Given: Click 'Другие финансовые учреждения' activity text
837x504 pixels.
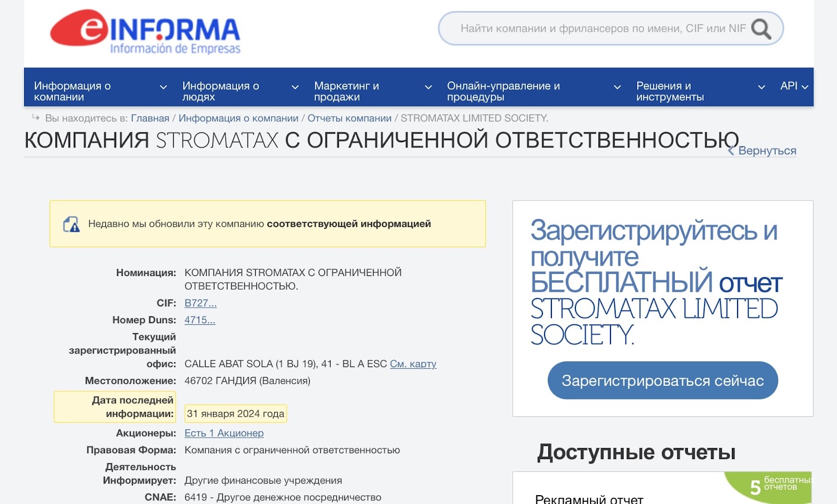Looking at the screenshot, I should click(263, 480).
